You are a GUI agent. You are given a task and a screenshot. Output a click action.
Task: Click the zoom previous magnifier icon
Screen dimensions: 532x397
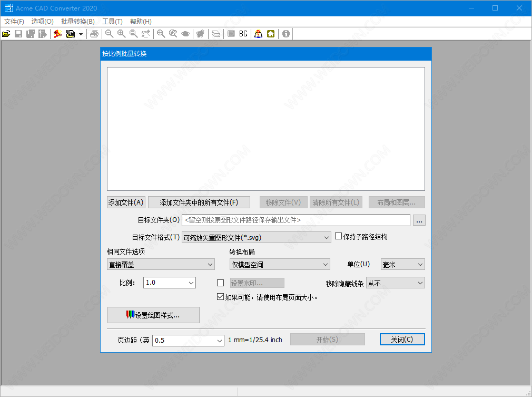(173, 34)
